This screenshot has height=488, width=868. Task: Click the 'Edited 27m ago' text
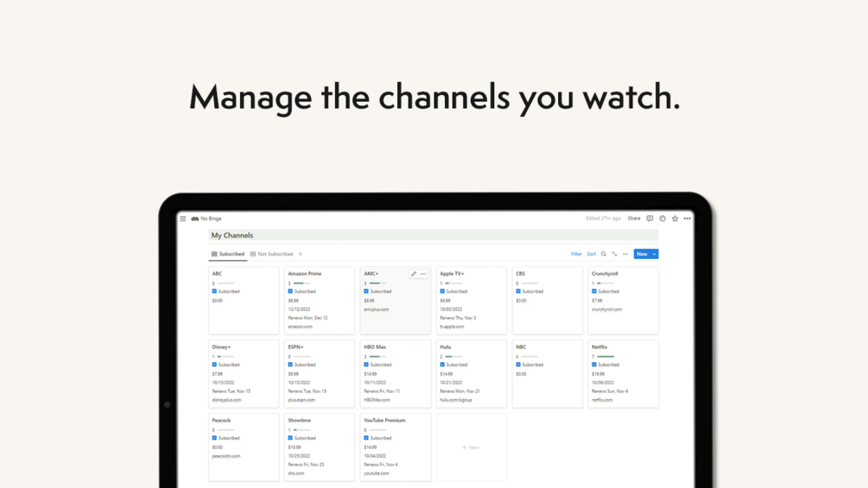pyautogui.click(x=603, y=219)
